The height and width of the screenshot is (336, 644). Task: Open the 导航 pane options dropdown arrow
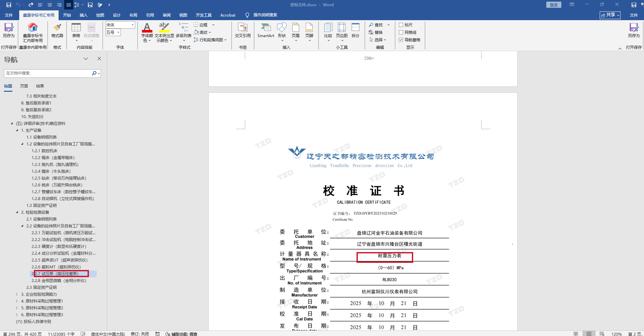[x=86, y=59]
